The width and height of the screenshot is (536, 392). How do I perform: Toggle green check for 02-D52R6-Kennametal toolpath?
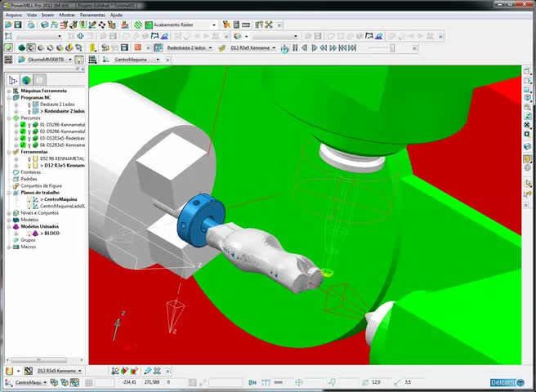point(23,131)
